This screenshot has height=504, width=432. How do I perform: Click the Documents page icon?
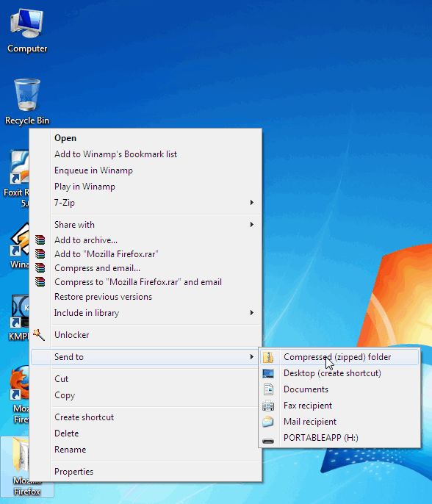(268, 389)
